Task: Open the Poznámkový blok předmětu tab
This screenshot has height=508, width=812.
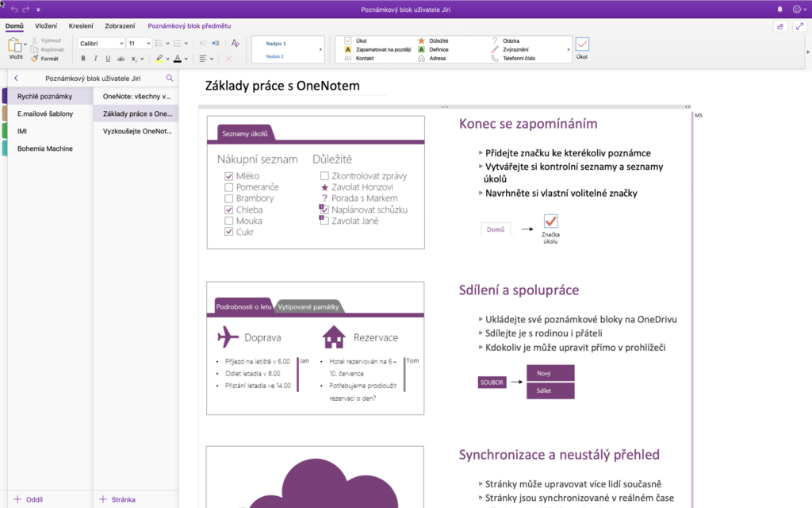Action: click(190, 26)
